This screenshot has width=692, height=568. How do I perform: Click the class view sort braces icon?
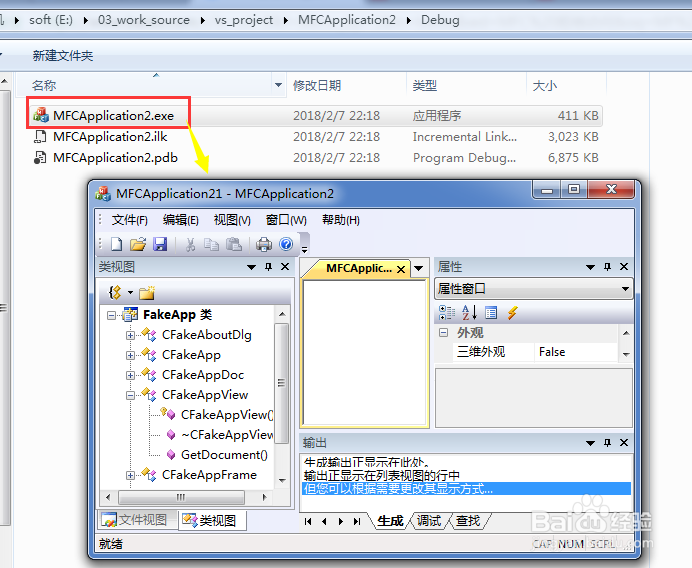click(115, 292)
